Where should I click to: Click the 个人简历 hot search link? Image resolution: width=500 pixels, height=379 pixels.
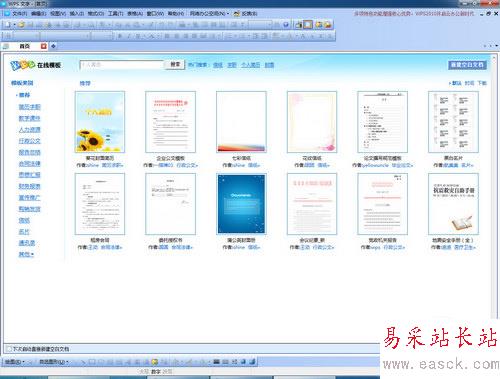click(x=250, y=65)
